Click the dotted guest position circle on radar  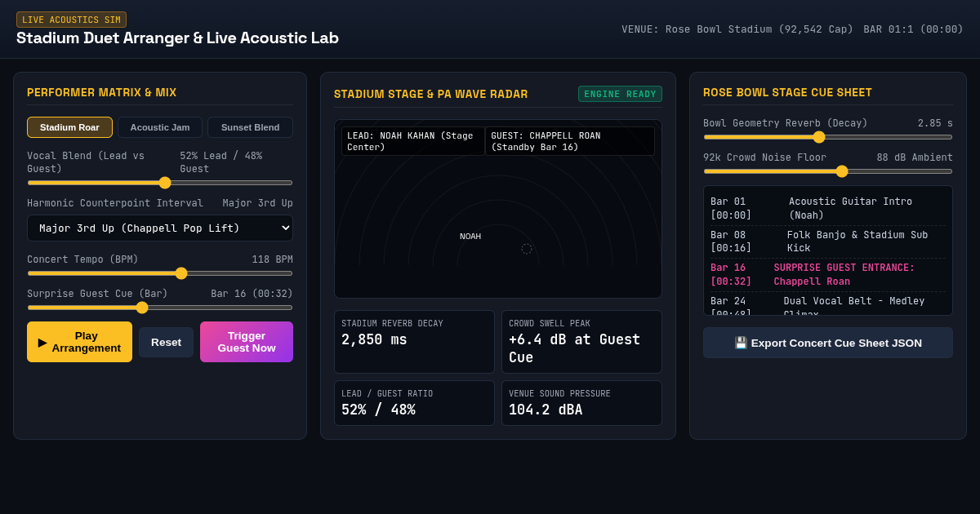[527, 249]
